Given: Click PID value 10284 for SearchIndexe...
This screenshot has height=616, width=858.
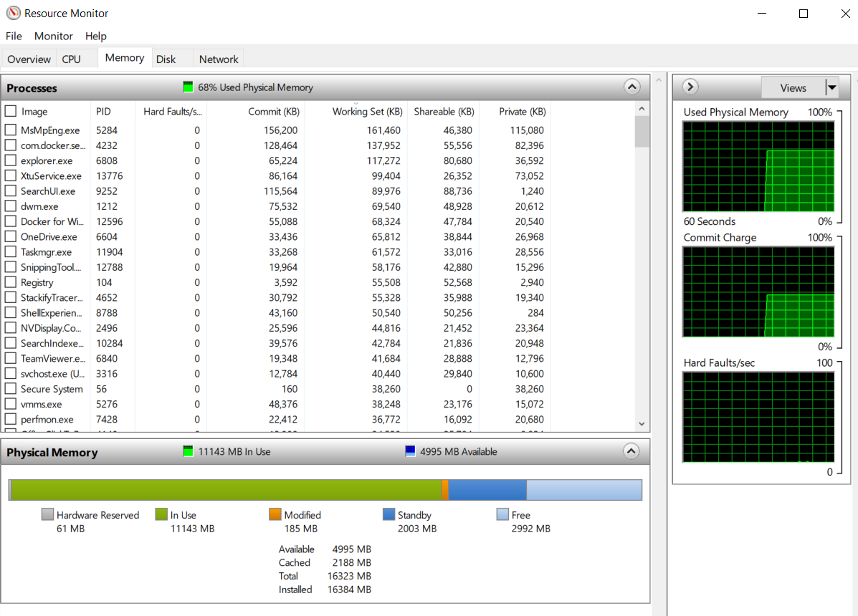Looking at the screenshot, I should 110,343.
